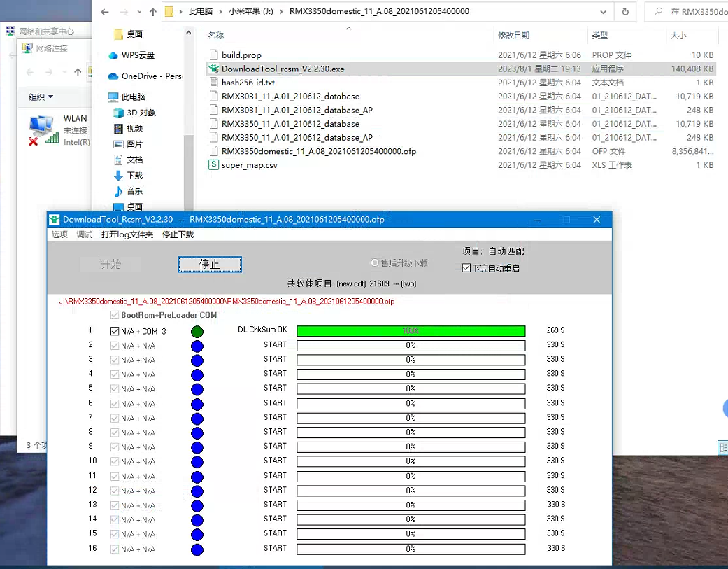Open the 打开log文件夹 menu item

tap(127, 234)
